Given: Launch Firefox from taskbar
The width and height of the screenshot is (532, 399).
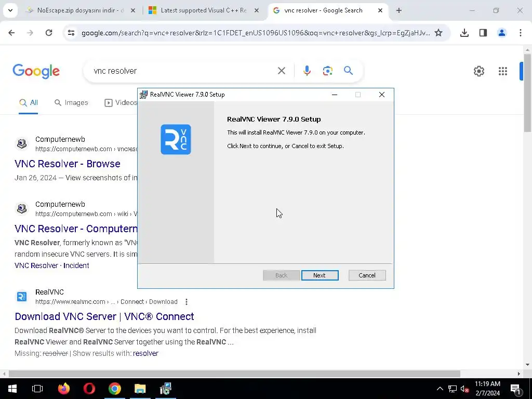Looking at the screenshot, I should [x=63, y=389].
